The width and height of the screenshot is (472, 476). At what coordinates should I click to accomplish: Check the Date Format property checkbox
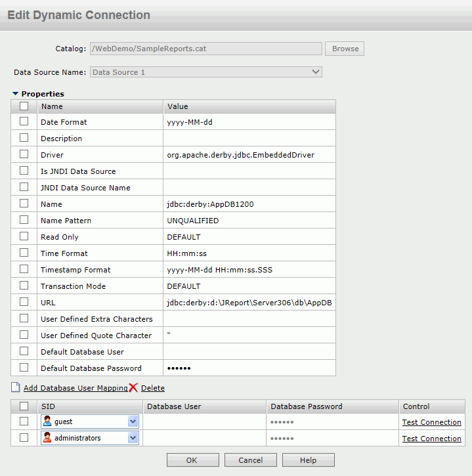(24, 121)
